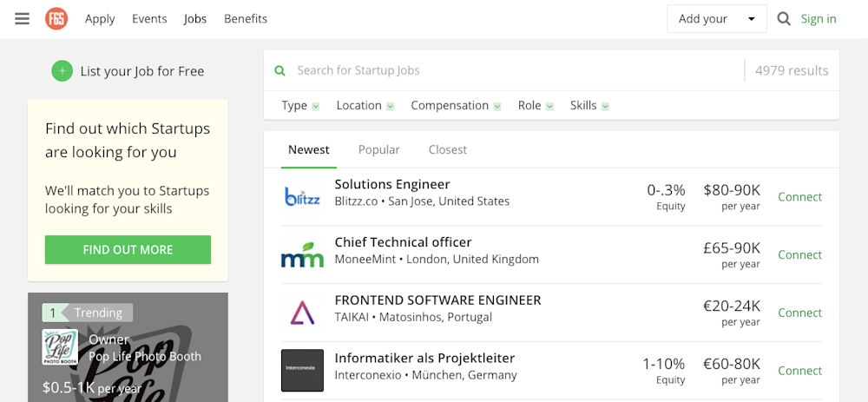Expand the Type filter dropdown
Viewport: 868px width, 402px height.
(300, 106)
